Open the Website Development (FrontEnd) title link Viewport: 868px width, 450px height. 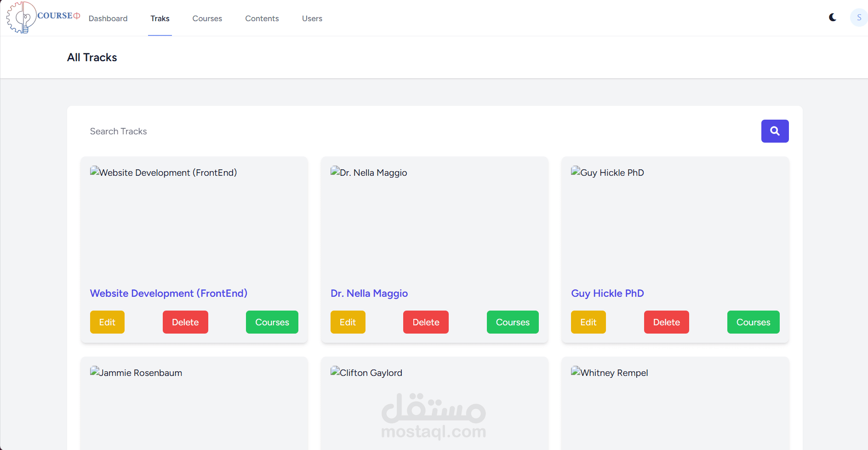(169, 293)
